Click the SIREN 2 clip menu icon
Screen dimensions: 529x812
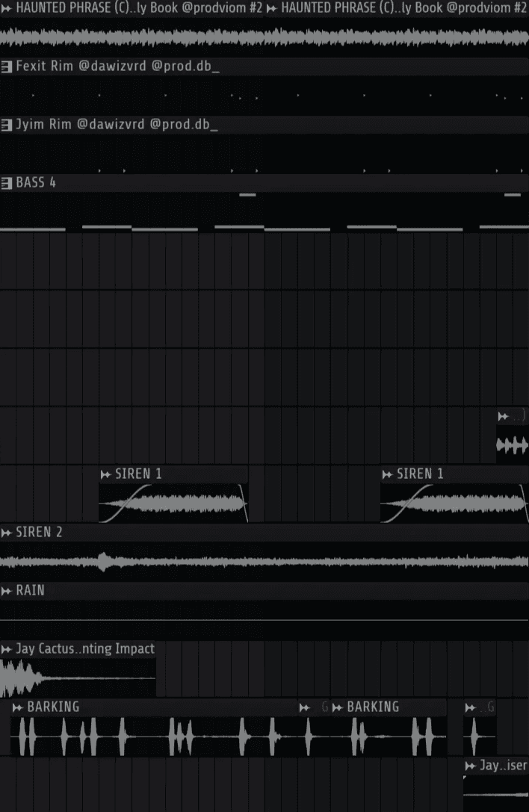[x=6, y=533]
